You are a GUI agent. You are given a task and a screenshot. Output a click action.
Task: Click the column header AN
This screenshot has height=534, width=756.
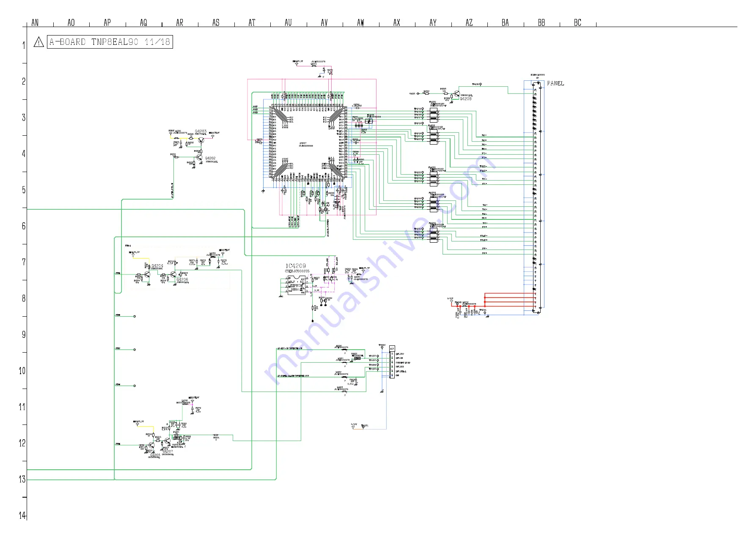[35, 22]
